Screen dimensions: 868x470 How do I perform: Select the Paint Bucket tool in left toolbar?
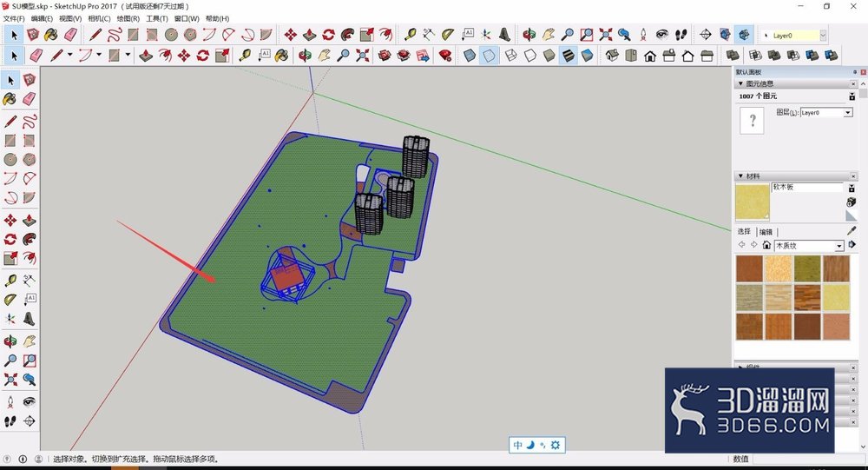tap(10, 99)
